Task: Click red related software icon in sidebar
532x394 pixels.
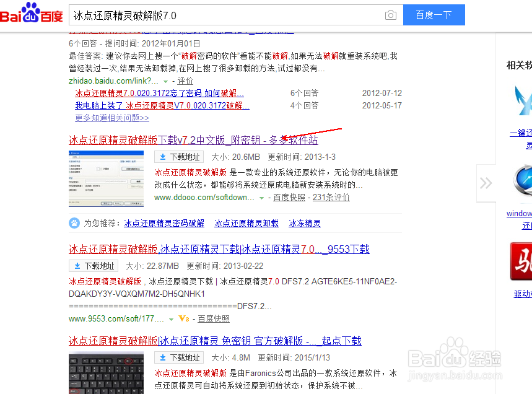Action: [x=521, y=261]
